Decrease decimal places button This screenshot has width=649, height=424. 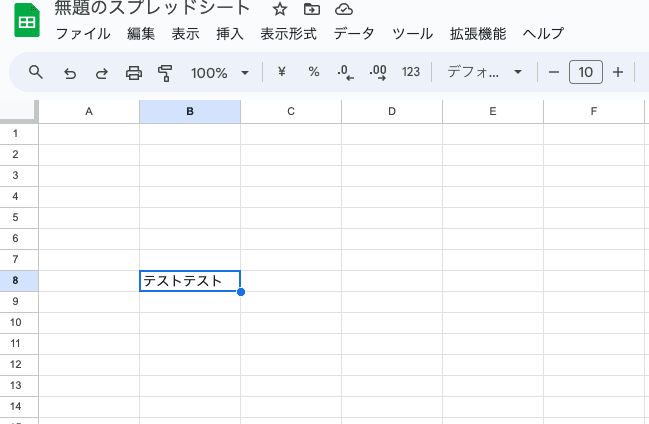[345, 72]
